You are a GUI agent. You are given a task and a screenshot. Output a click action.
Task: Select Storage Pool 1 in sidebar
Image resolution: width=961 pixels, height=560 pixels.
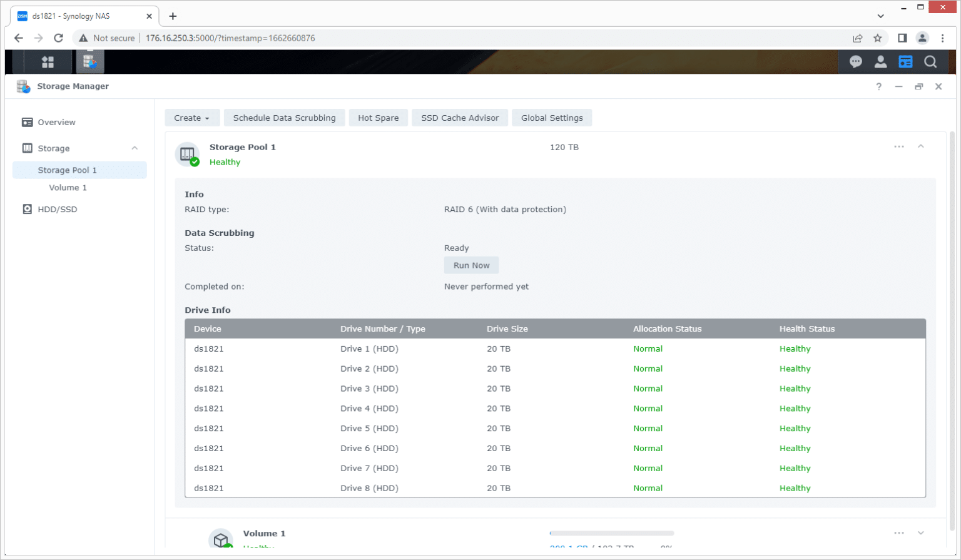79,170
